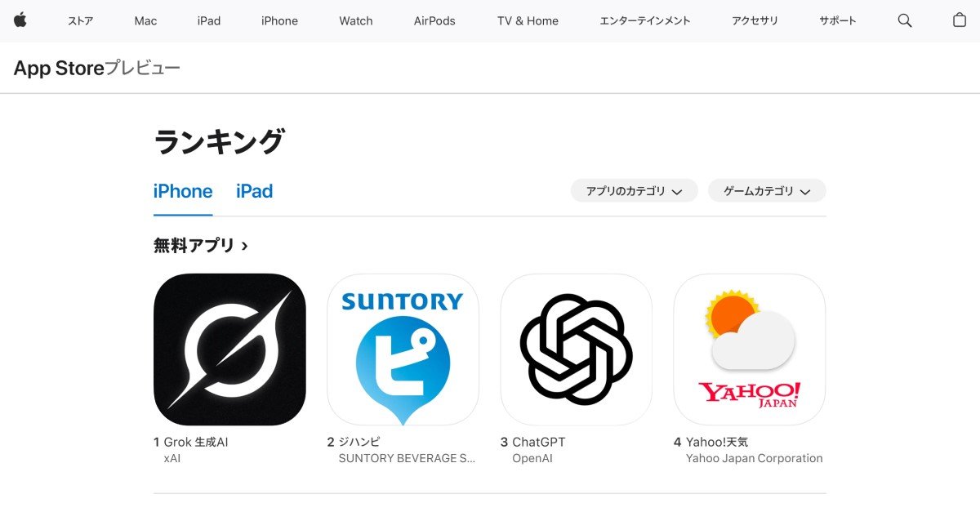Expand the 無料アプリ section chevron
This screenshot has width=980, height=512.
click(245, 245)
